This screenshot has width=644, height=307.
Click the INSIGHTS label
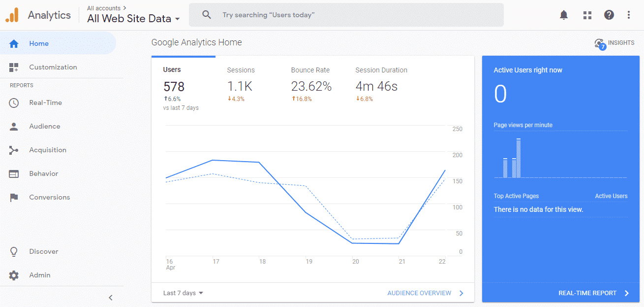[x=621, y=43]
